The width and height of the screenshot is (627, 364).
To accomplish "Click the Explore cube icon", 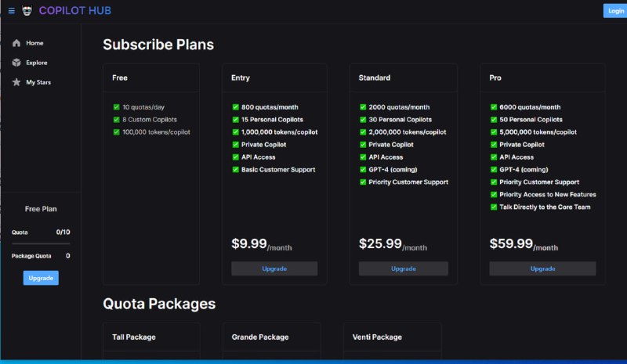I will (x=16, y=63).
